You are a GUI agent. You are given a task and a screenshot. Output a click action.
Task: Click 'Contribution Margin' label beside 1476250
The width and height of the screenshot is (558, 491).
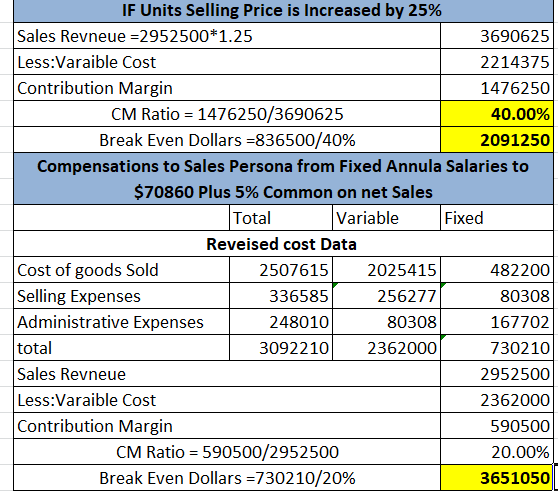tap(227, 88)
